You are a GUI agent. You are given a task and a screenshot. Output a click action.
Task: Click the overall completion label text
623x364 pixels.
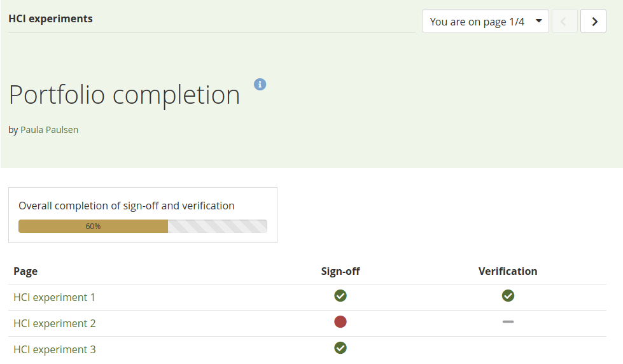click(127, 206)
